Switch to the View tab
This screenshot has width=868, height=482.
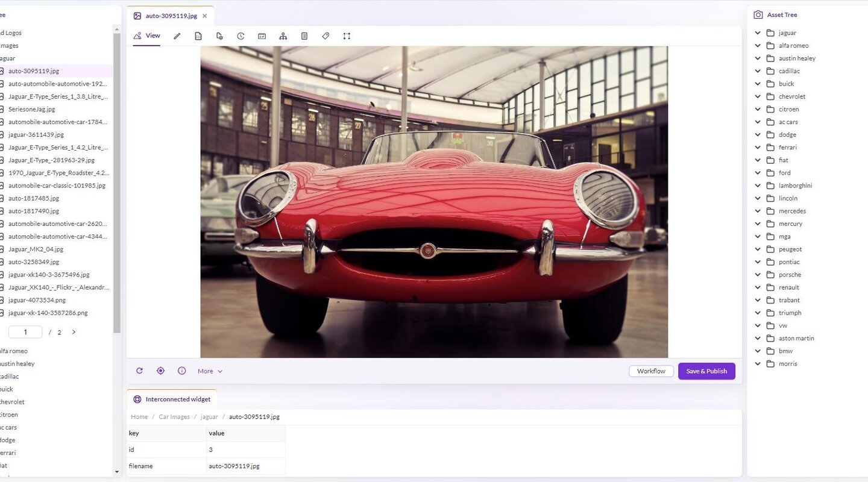147,36
